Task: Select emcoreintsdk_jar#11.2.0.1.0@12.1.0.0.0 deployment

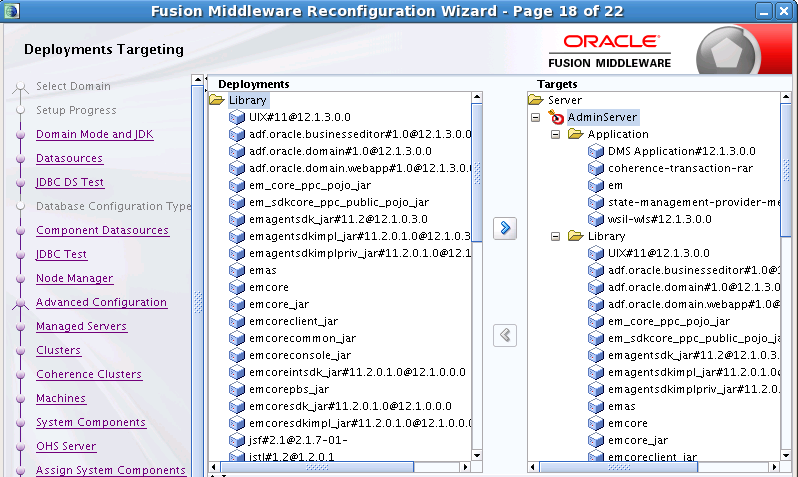Action: 357,372
